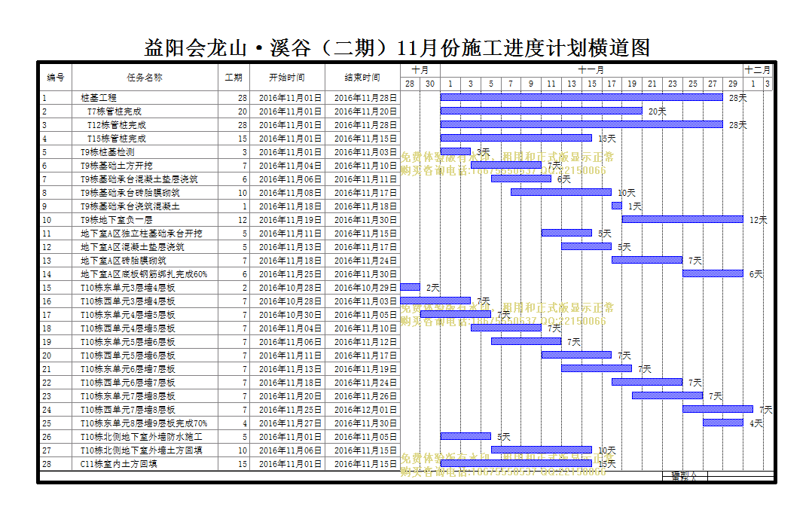Select the 2天 bar for T10栋东单元3层墙4层板

[x=410, y=287]
